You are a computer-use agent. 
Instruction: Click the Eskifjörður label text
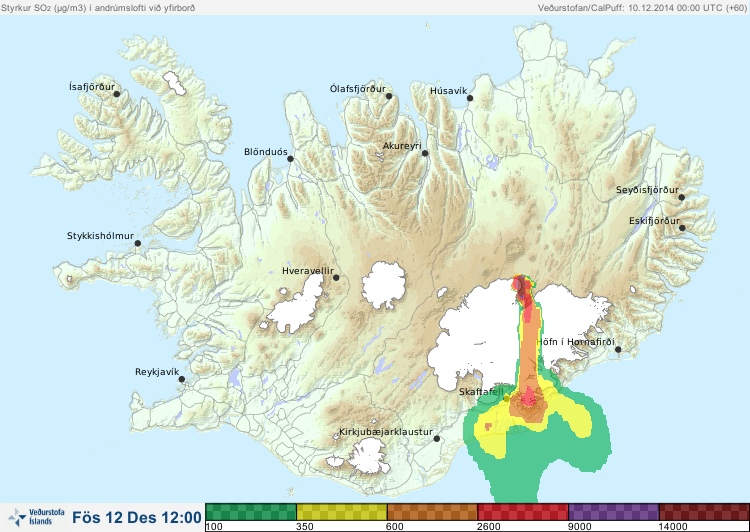click(x=654, y=221)
